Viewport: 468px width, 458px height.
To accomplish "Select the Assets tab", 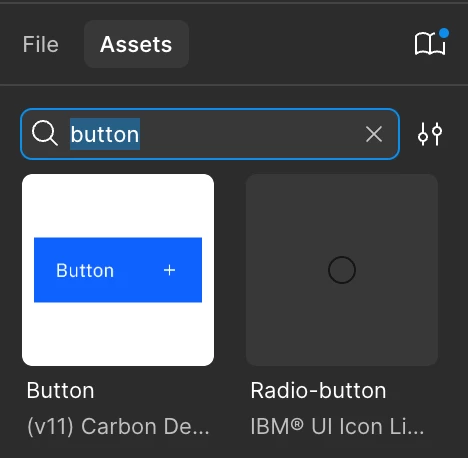I will (x=136, y=44).
